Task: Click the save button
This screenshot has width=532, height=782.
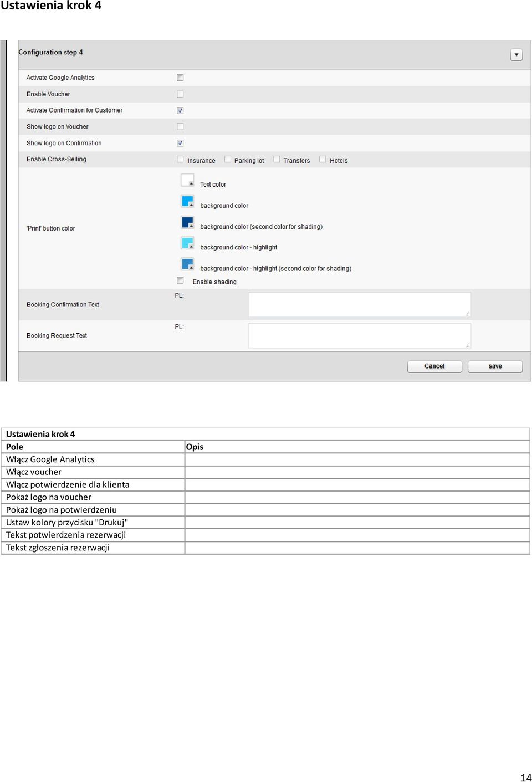Action: (x=495, y=366)
